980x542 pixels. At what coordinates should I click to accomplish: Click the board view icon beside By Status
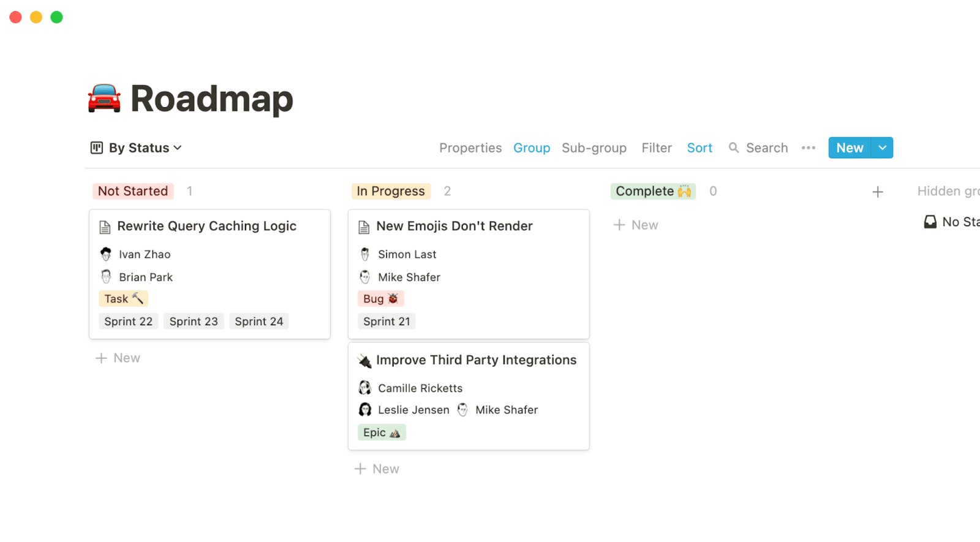pos(97,148)
